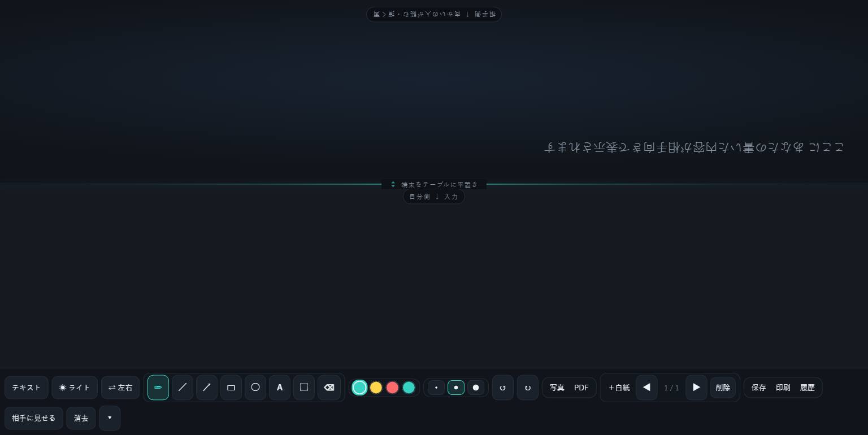The width and height of the screenshot is (868, 435).
Task: Pick the teal swatch after red
Action: (x=409, y=388)
